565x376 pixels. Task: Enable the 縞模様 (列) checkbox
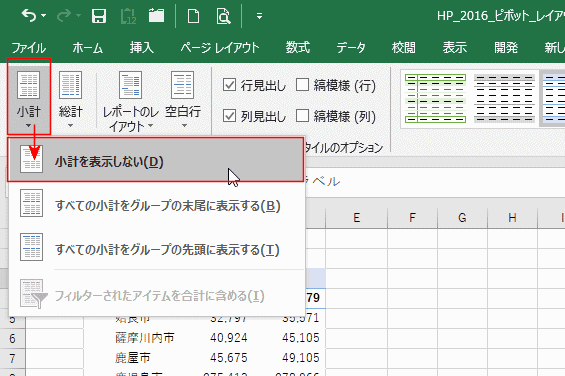click(x=302, y=116)
